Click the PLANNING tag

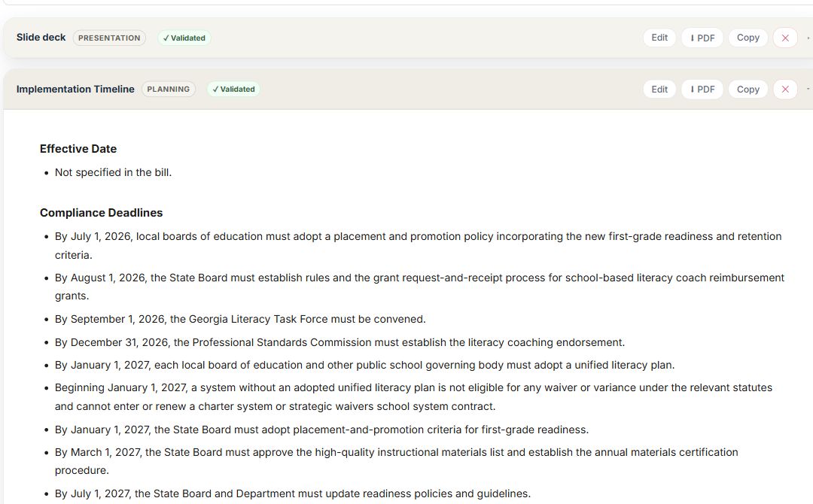(x=169, y=89)
